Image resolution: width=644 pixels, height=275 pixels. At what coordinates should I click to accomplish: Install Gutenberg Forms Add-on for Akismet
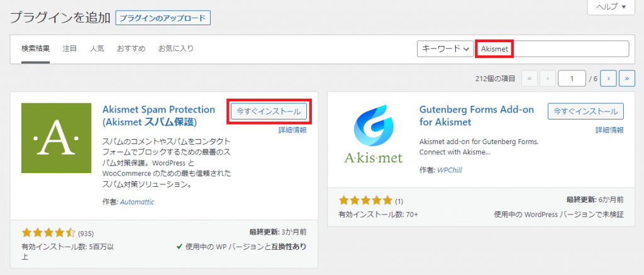pos(586,111)
